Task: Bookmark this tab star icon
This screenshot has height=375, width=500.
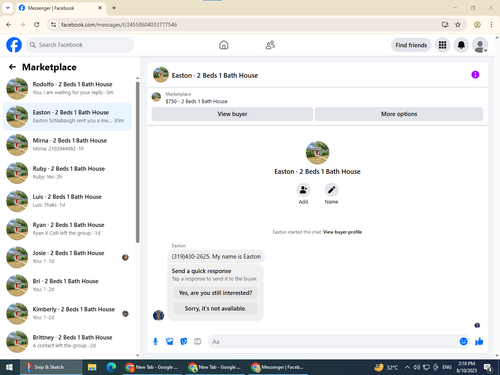Action: (458, 24)
